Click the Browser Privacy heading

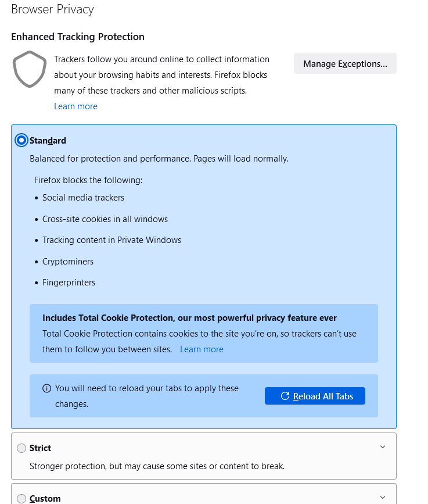[x=52, y=10]
